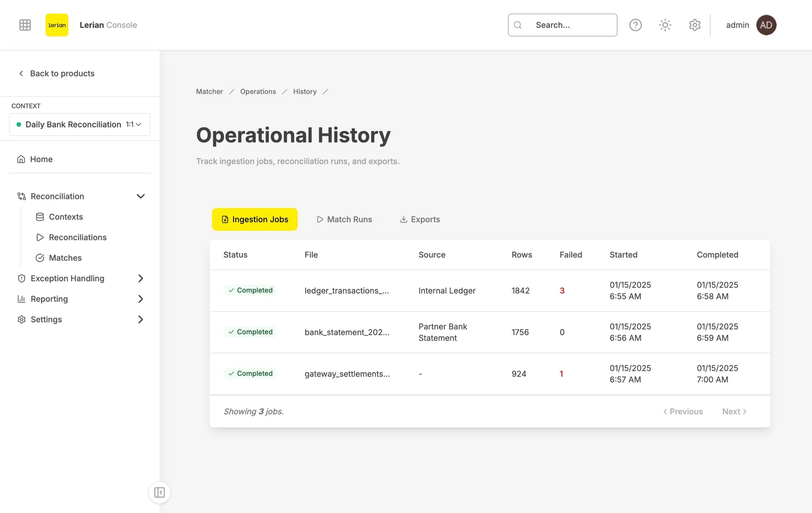Collapse the sidebar panel icon
The image size is (812, 513).
160,492
